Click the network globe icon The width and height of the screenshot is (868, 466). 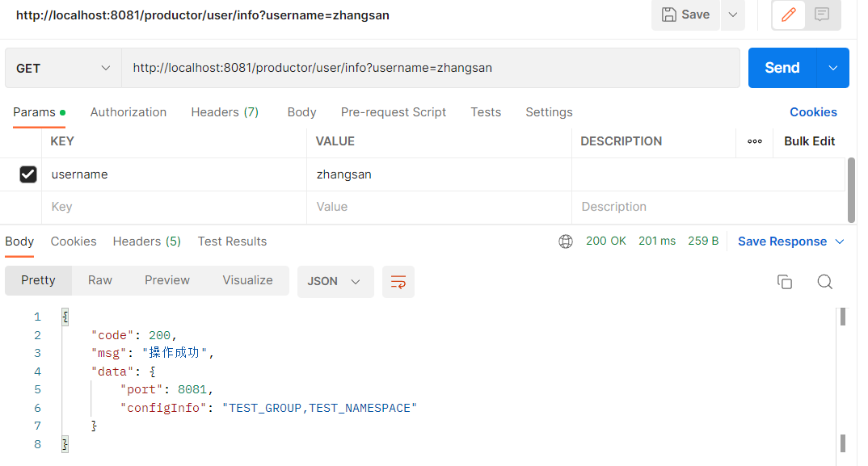tap(566, 241)
